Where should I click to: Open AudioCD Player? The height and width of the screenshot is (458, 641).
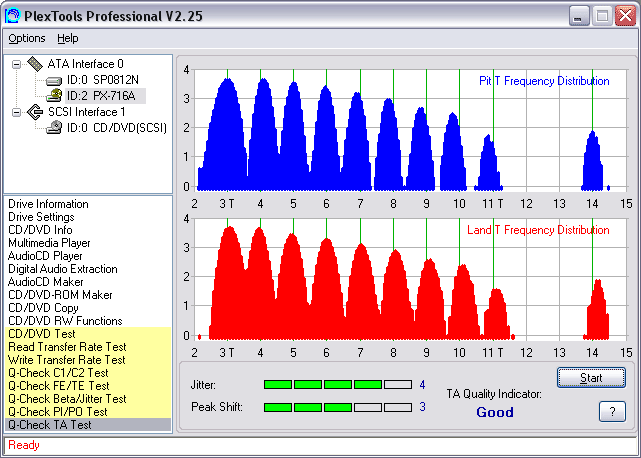(x=45, y=256)
